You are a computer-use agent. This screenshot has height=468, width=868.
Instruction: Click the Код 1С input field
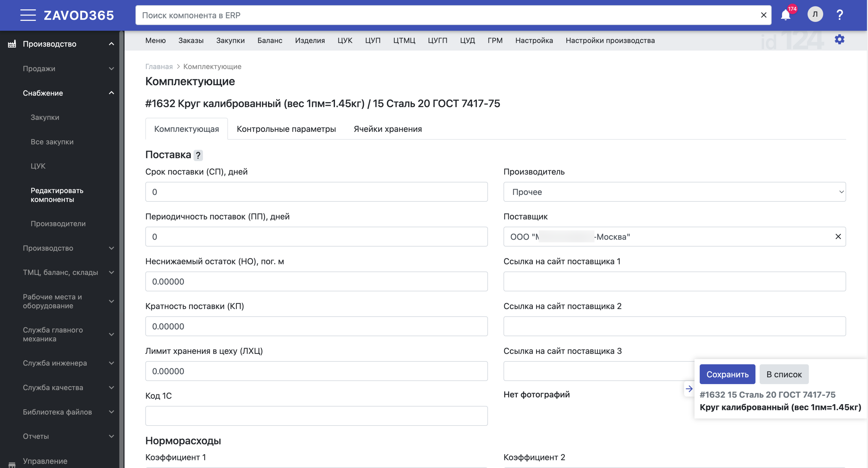[316, 416]
